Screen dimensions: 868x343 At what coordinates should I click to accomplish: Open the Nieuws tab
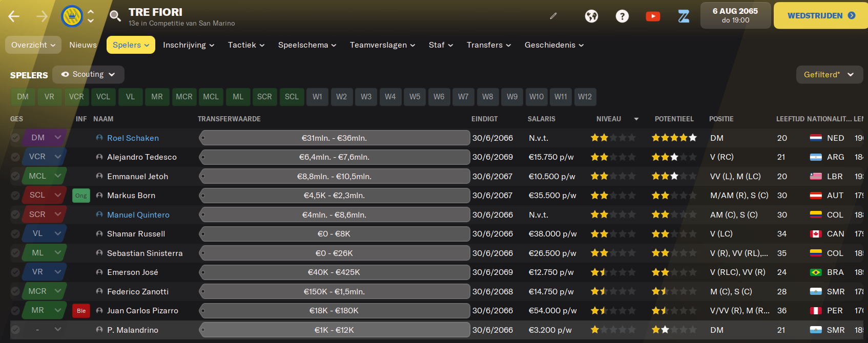click(x=83, y=45)
